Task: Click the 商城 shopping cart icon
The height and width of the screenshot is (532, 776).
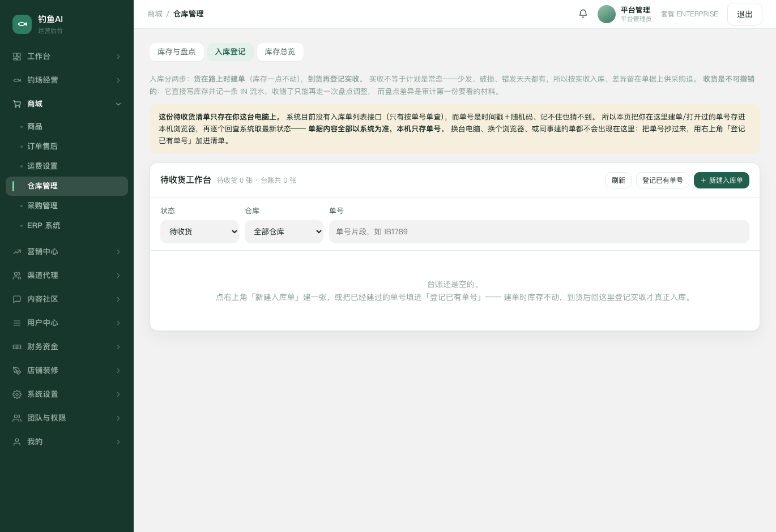Action: [17, 104]
